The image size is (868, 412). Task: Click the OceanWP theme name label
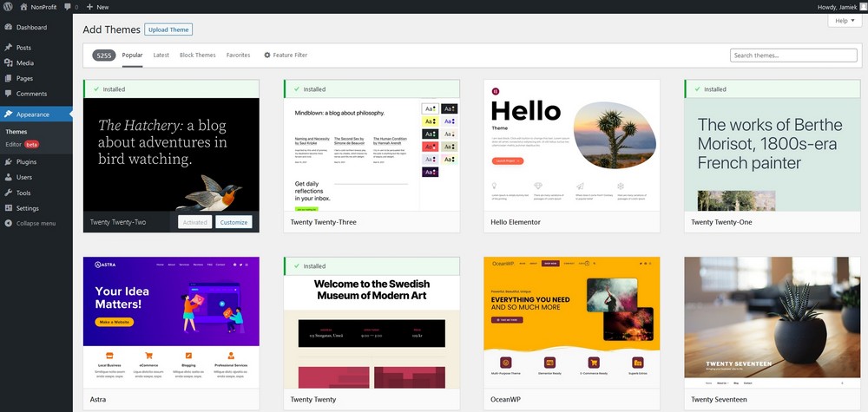505,399
